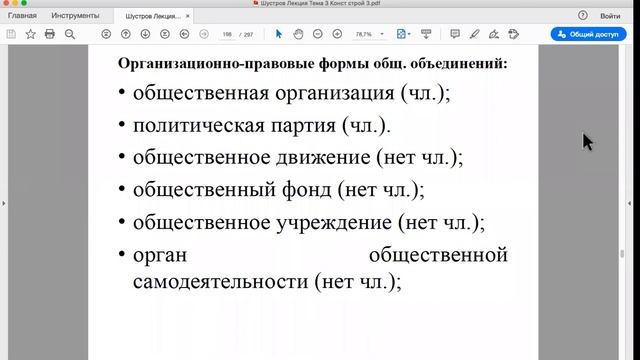Click the Save file icon
Viewport: 640px width, 360px height.
[x=11, y=34]
